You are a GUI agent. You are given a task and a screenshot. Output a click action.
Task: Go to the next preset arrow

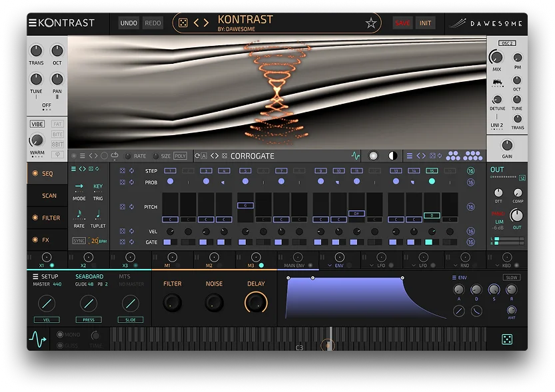pos(206,23)
